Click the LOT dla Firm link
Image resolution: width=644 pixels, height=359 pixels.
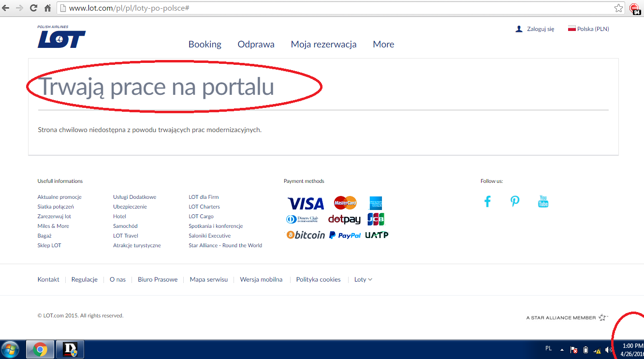point(204,197)
